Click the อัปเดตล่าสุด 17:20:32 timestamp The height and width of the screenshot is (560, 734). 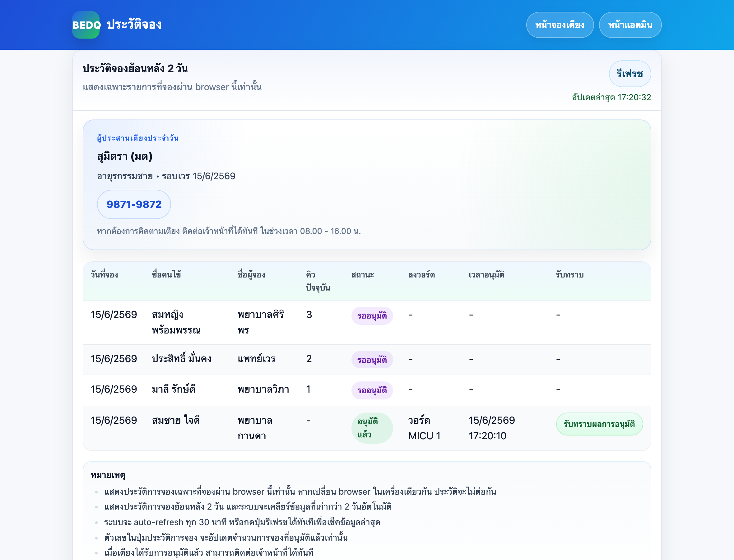611,97
